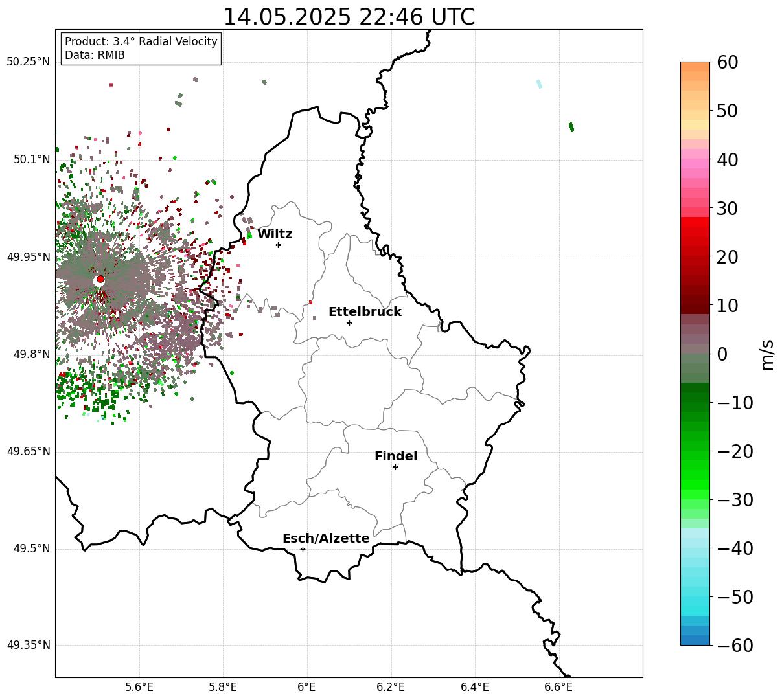Image resolution: width=782 pixels, height=700 pixels.
Task: Click the 'Data: RMIB' label
Action: (x=95, y=55)
